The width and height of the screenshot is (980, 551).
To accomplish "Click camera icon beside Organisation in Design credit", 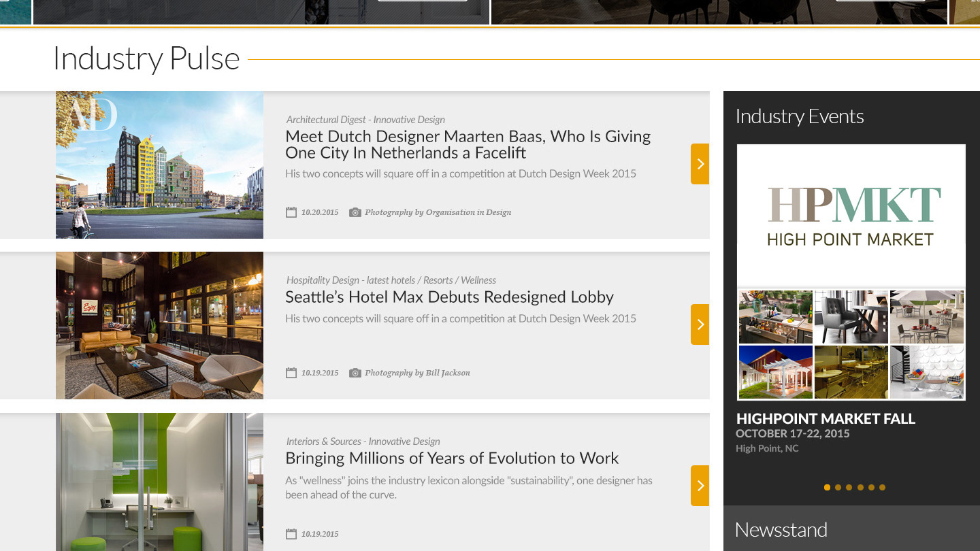I will point(355,212).
